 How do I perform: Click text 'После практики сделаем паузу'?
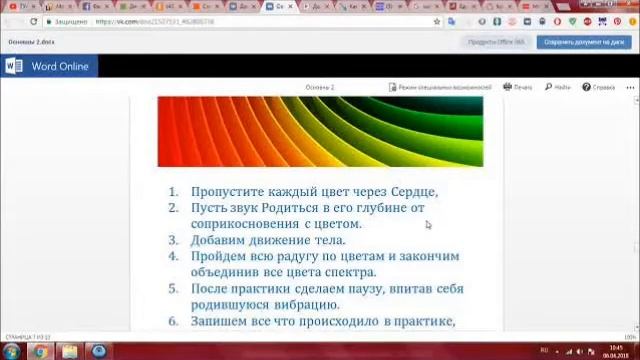[287, 289]
